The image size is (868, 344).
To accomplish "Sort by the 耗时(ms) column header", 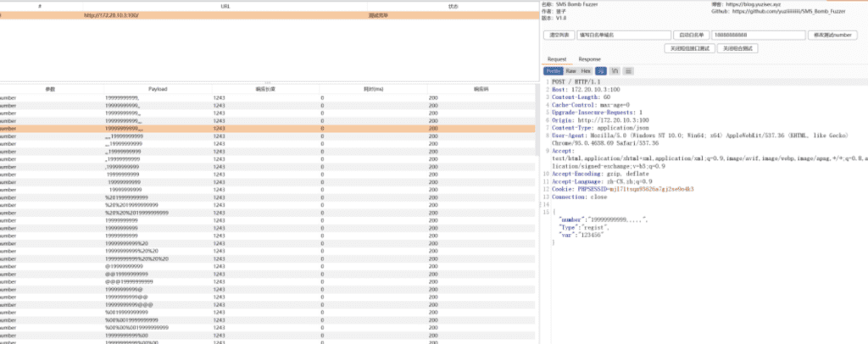I will [374, 89].
